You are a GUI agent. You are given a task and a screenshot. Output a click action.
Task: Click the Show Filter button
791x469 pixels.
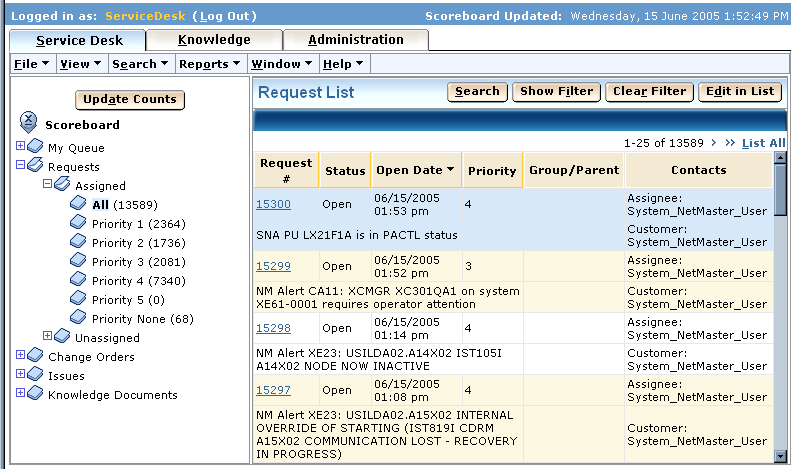[556, 92]
